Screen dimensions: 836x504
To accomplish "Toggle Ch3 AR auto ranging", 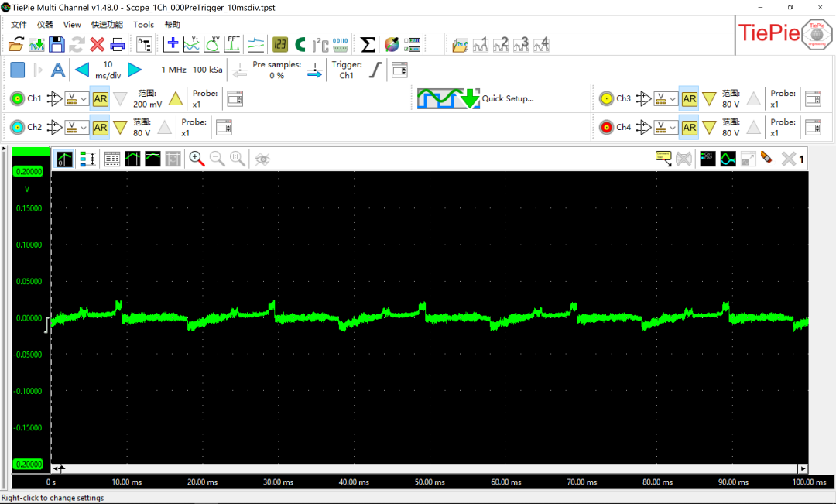I will (x=690, y=98).
